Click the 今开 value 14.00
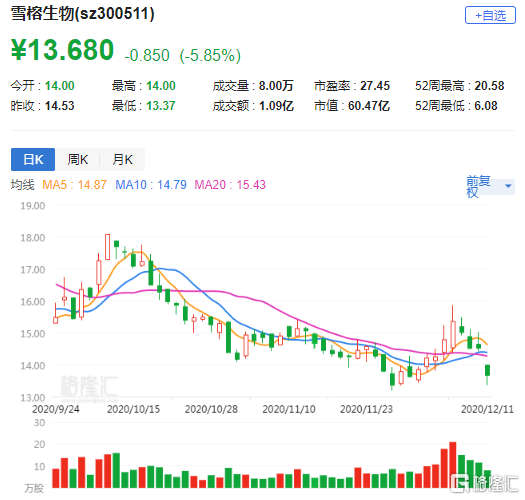The width and height of the screenshot is (525, 500). click(x=60, y=86)
